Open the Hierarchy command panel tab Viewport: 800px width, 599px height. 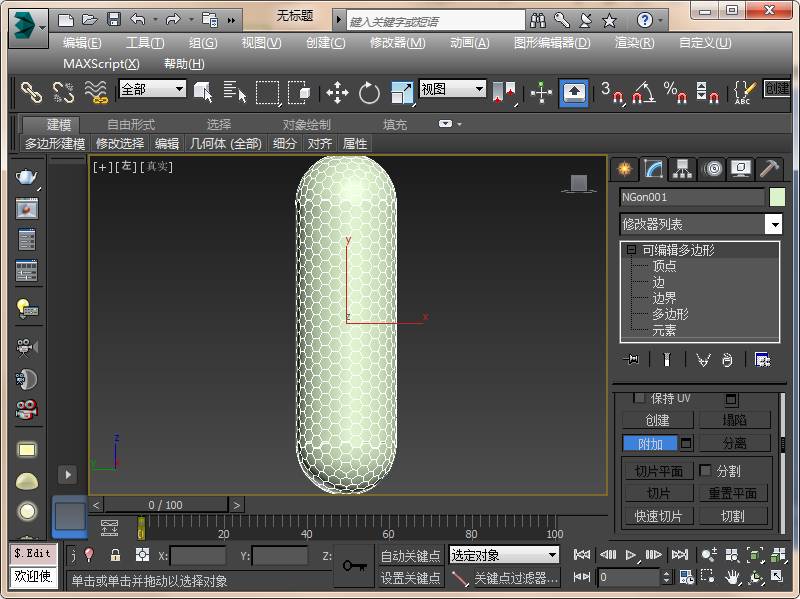682,168
